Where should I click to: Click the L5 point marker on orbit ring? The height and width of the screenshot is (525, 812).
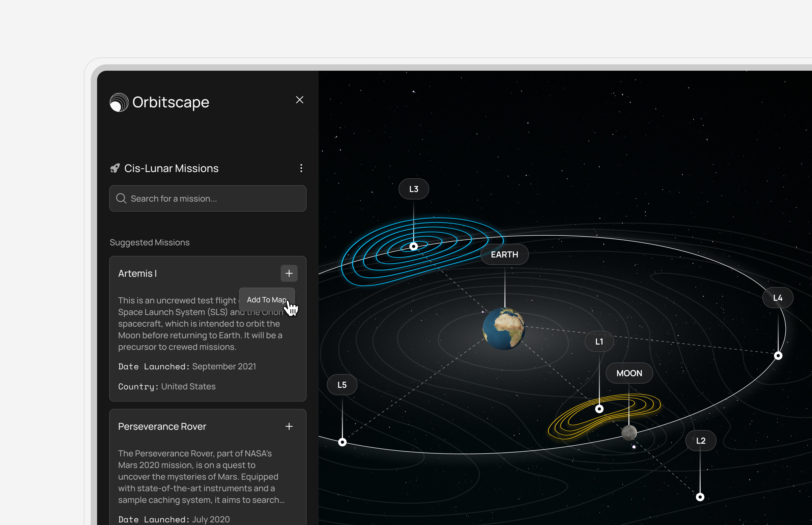(342, 442)
